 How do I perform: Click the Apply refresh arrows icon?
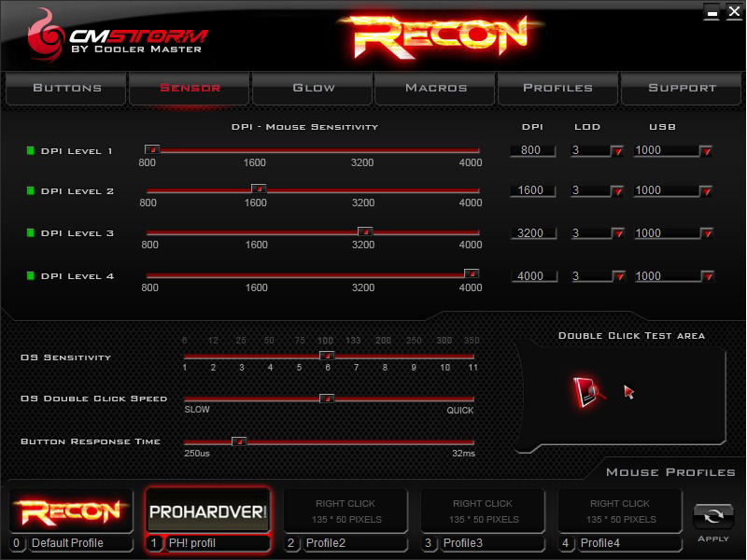coord(712,516)
